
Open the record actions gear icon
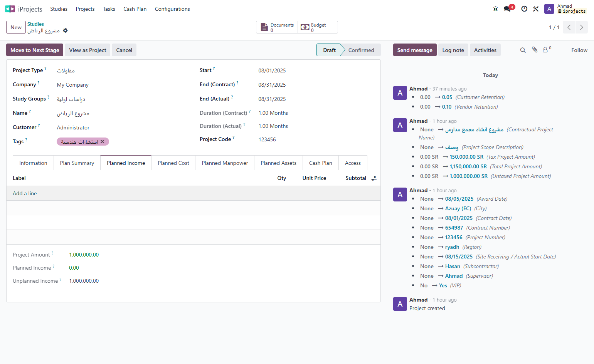pos(66,30)
